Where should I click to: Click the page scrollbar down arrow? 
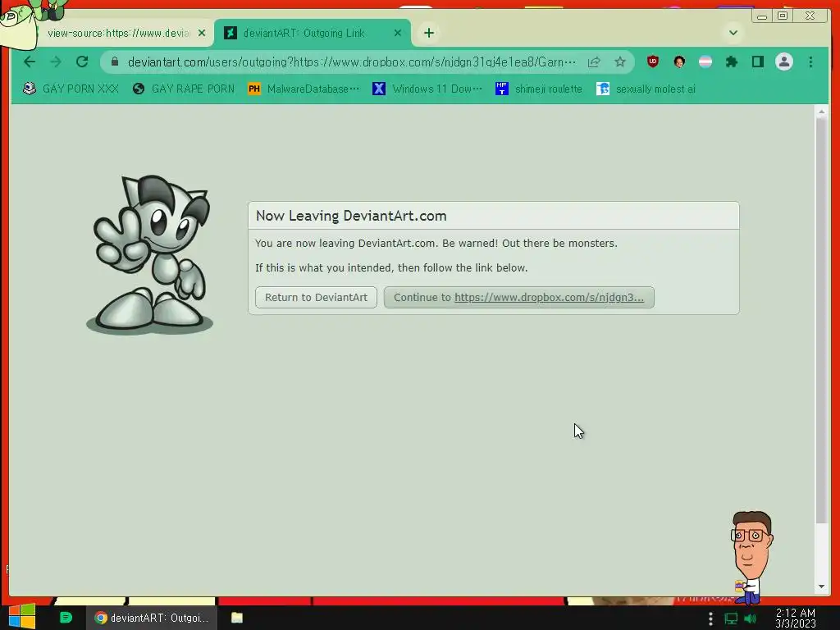(x=821, y=587)
